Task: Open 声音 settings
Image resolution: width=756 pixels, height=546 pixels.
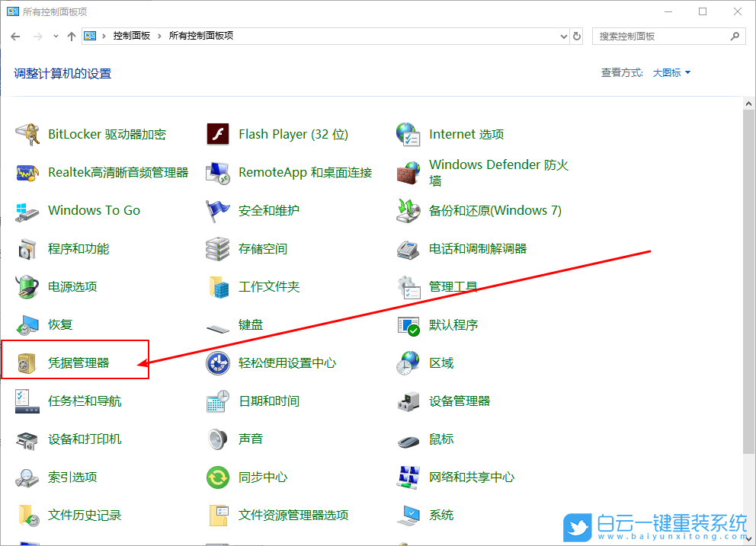Action: point(250,439)
